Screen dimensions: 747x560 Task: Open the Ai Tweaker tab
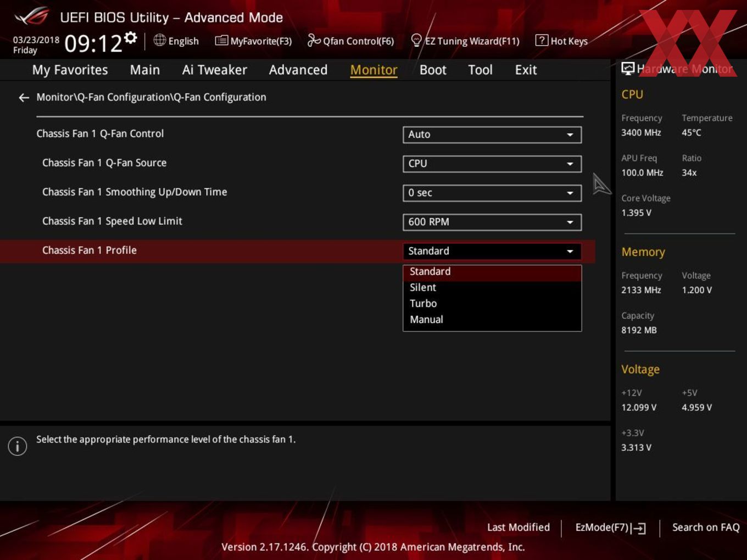(x=215, y=70)
